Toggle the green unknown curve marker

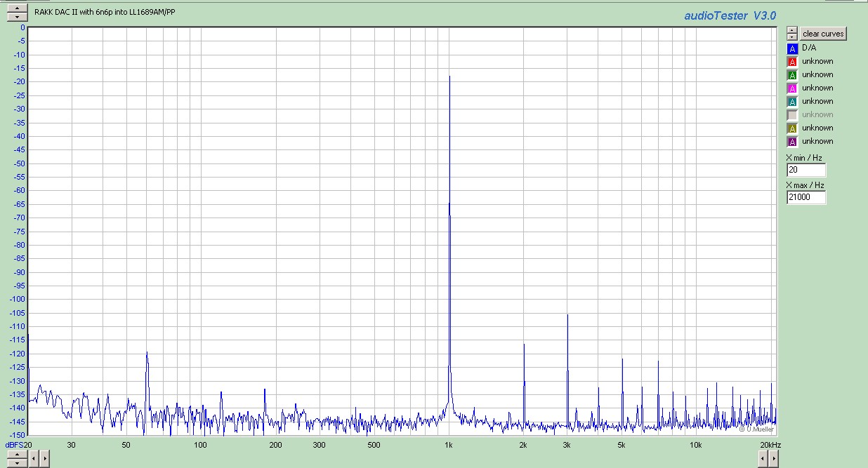[792, 75]
